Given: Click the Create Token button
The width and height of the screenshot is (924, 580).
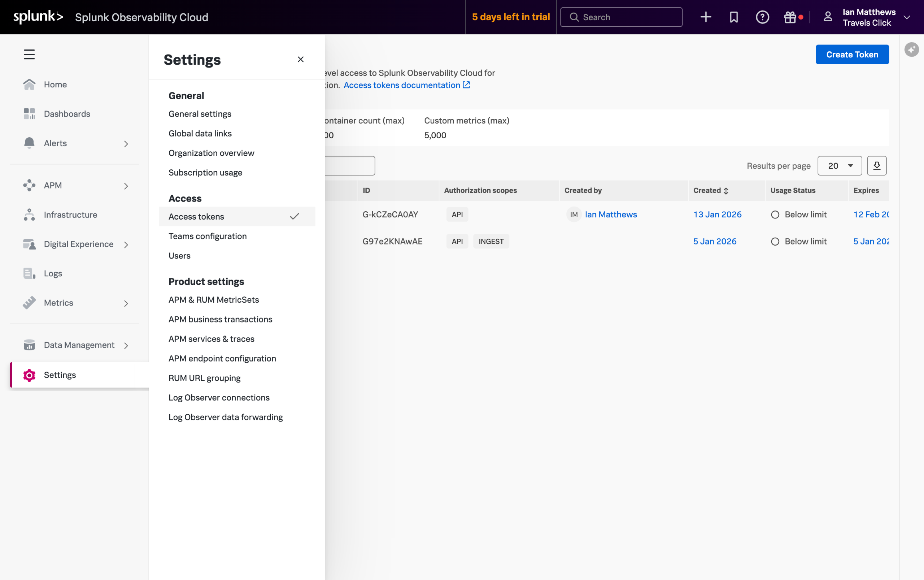Looking at the screenshot, I should point(852,55).
